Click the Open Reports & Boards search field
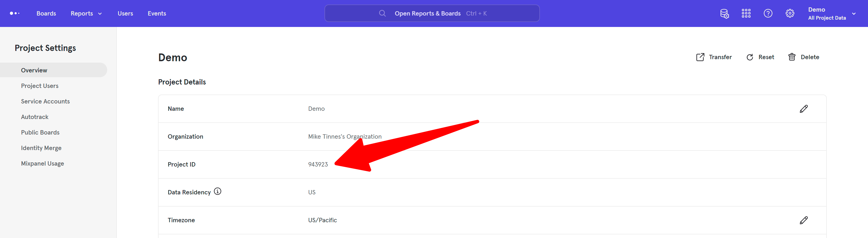 click(432, 13)
